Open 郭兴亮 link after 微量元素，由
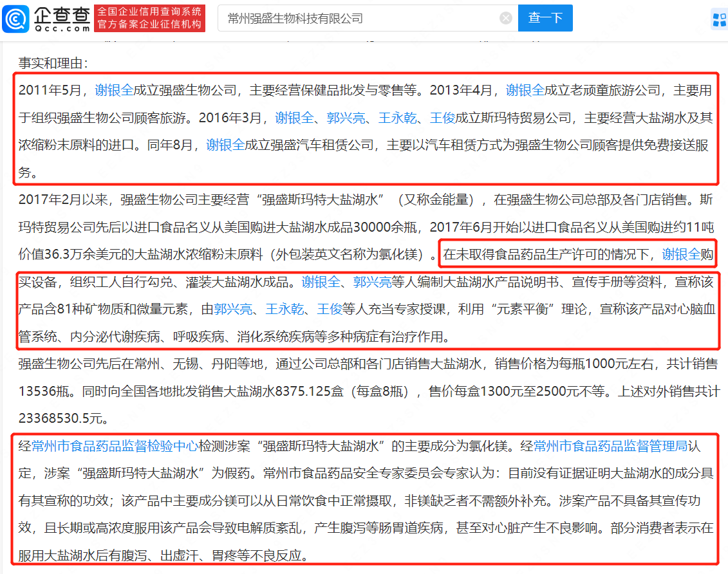Viewport: 728px width, 574px height. [x=233, y=309]
